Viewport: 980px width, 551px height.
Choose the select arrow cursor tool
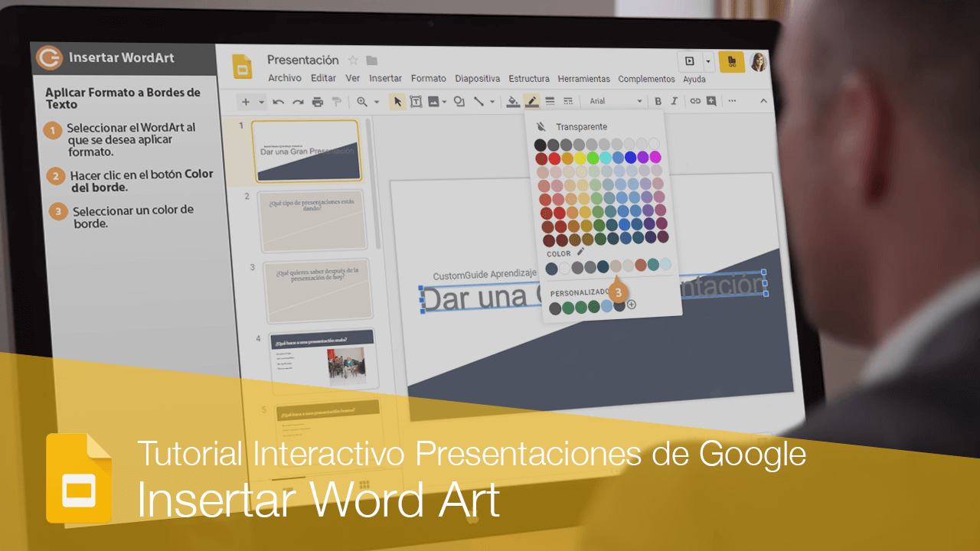[397, 101]
